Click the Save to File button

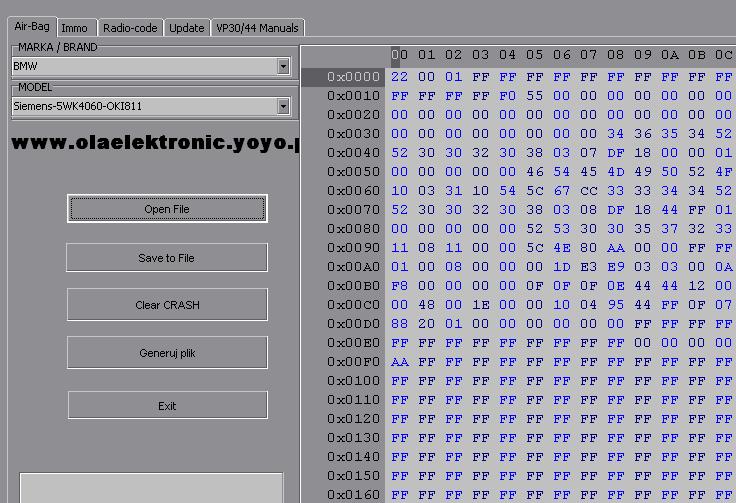167,258
